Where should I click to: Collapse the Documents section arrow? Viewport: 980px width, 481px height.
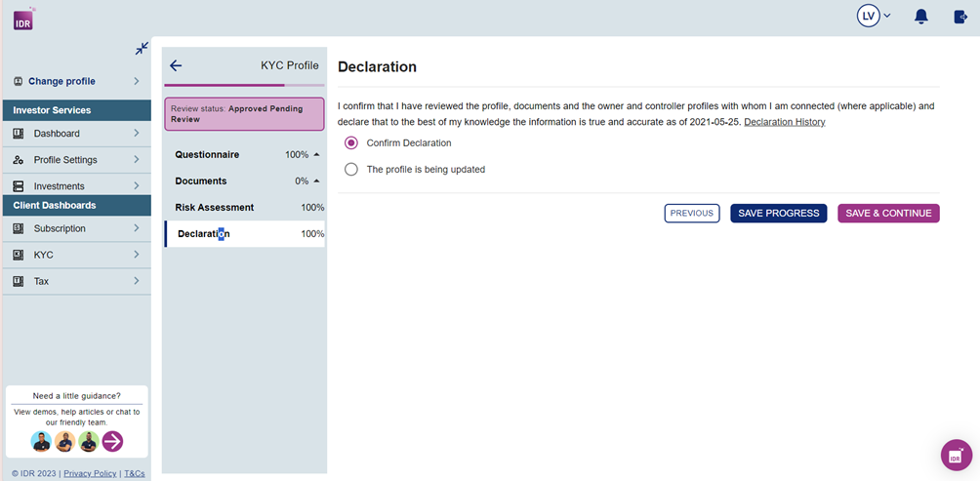coord(316,181)
